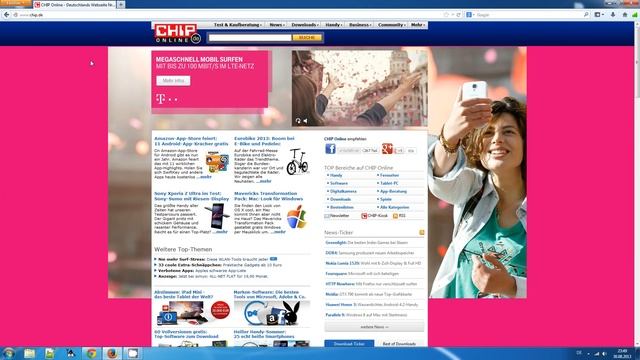Open Mavericks Transformation Pack article
640x360 pixels.
click(x=269, y=196)
